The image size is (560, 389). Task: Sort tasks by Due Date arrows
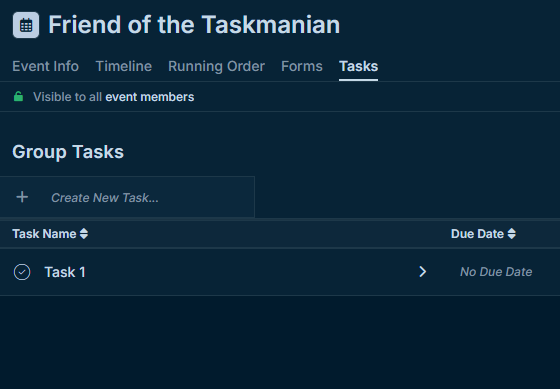coord(512,234)
